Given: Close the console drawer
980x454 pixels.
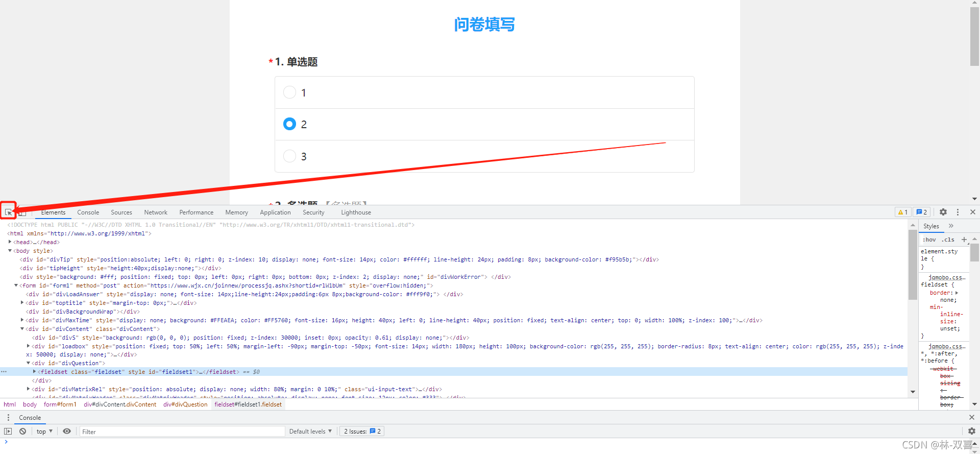Looking at the screenshot, I should (x=972, y=417).
